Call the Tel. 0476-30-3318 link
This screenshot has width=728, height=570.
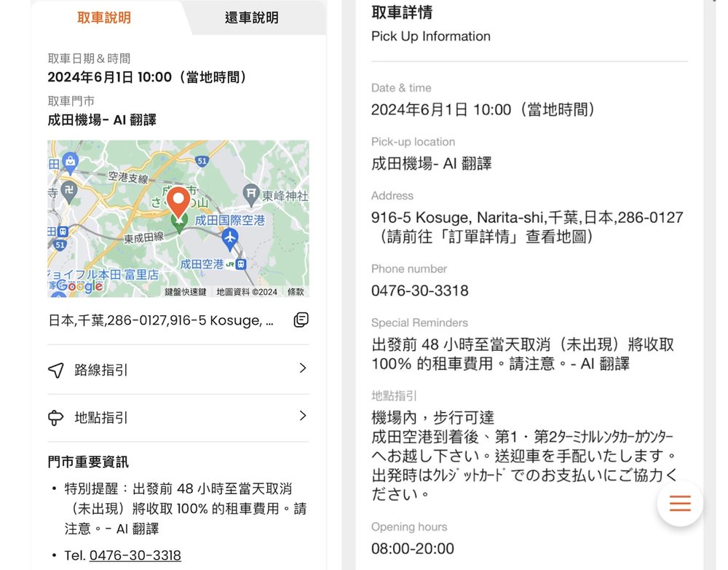[x=135, y=555]
